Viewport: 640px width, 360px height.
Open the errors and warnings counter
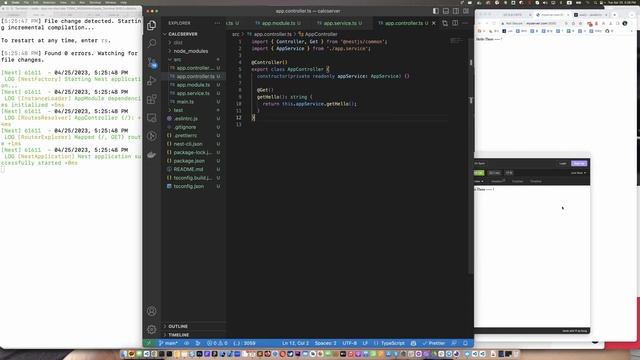click(x=217, y=343)
